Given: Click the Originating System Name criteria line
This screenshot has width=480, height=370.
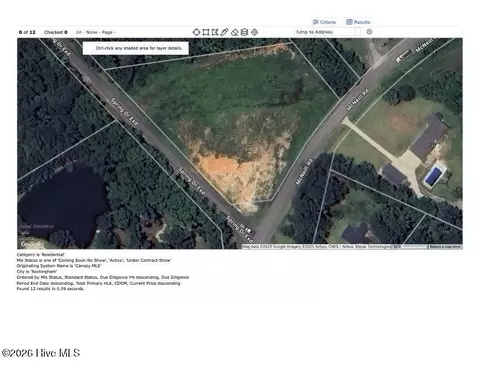Looking at the screenshot, I should 59,266.
